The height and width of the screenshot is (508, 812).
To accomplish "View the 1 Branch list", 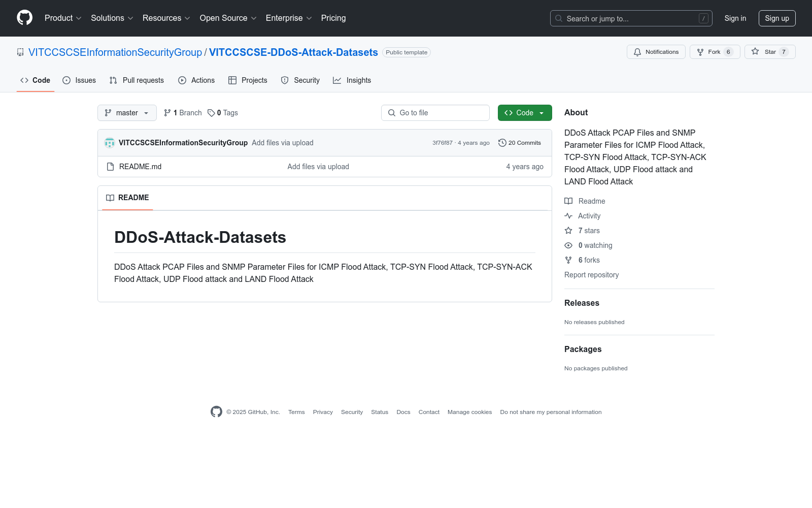I will [x=183, y=113].
